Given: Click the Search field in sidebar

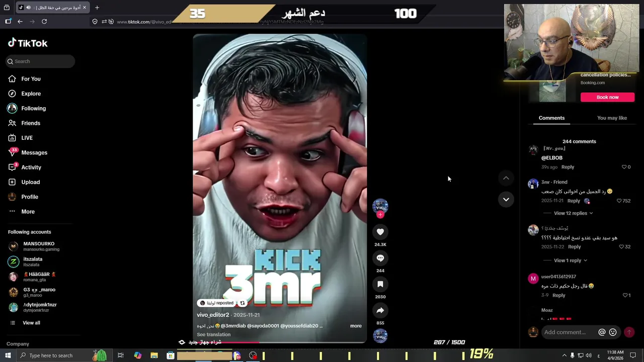Looking at the screenshot, I should [40, 61].
